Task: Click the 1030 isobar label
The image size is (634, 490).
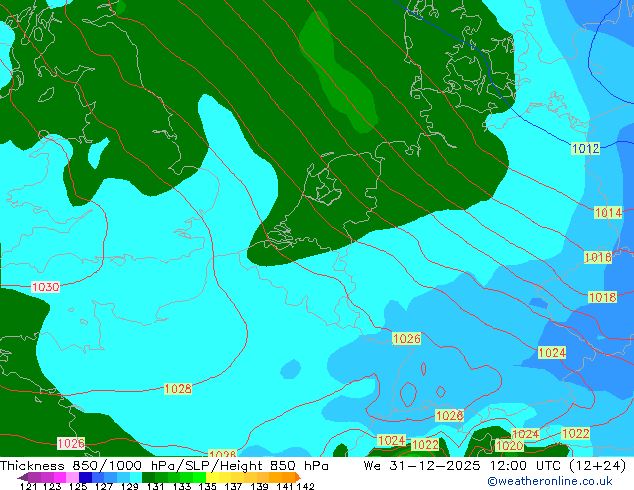Action: 45,287
